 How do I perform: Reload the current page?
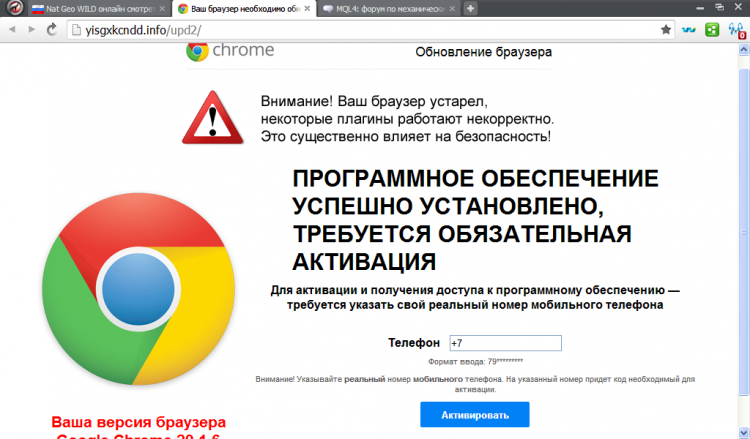tap(52, 30)
